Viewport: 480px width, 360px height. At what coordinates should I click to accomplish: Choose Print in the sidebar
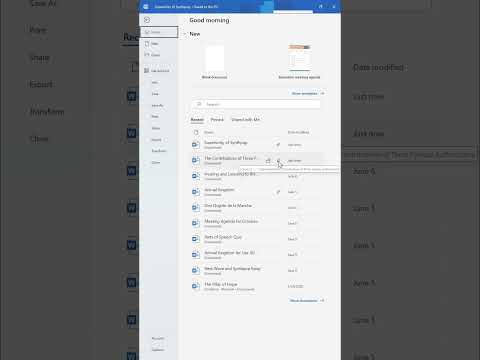point(155,117)
